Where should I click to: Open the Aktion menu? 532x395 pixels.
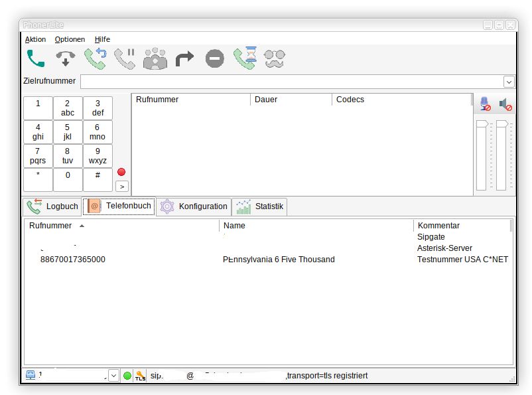[x=35, y=39]
